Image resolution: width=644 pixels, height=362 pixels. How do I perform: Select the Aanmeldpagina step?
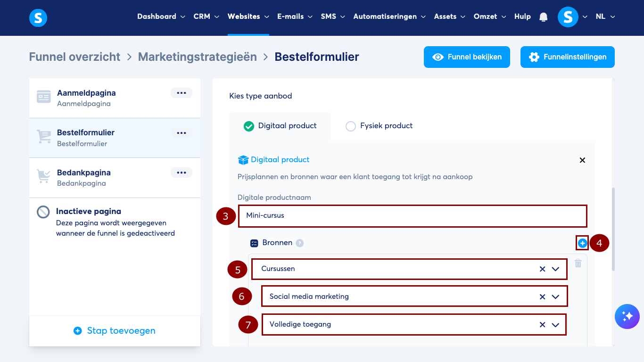tap(115, 98)
